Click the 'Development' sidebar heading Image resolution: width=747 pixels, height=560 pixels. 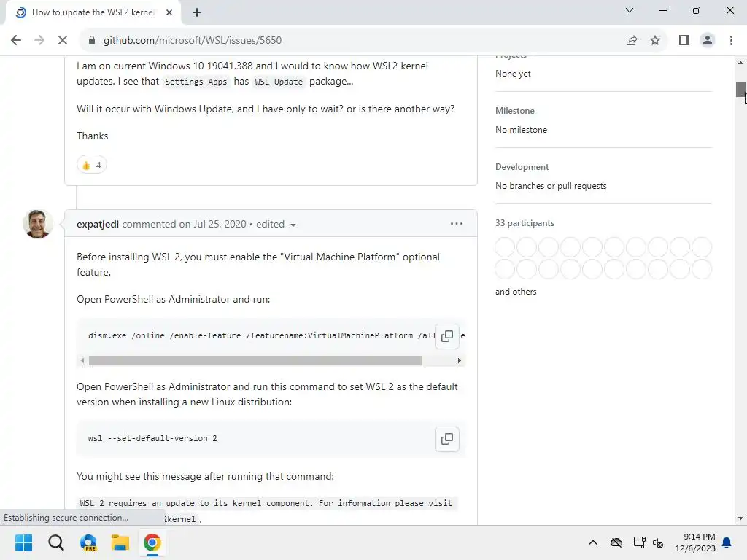(x=522, y=167)
